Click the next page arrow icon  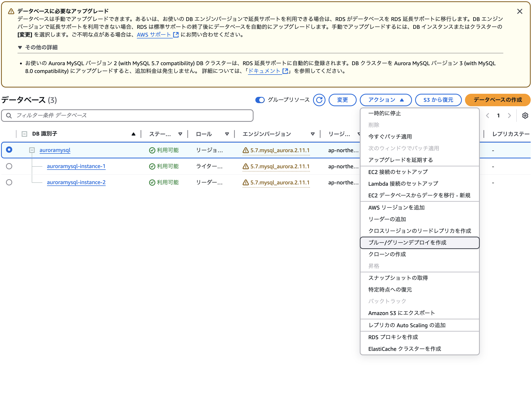click(x=509, y=116)
